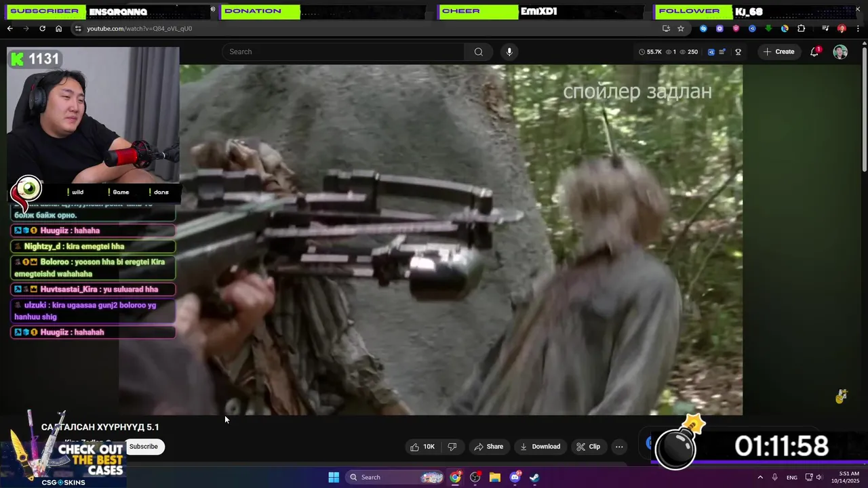868x488 pixels.
Task: Dislike the video with thumbs down
Action: 452,447
